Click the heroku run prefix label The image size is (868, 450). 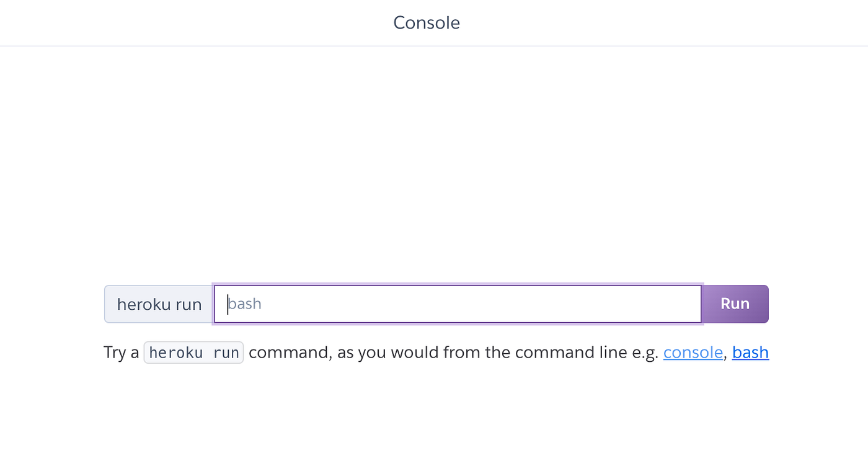(x=159, y=304)
